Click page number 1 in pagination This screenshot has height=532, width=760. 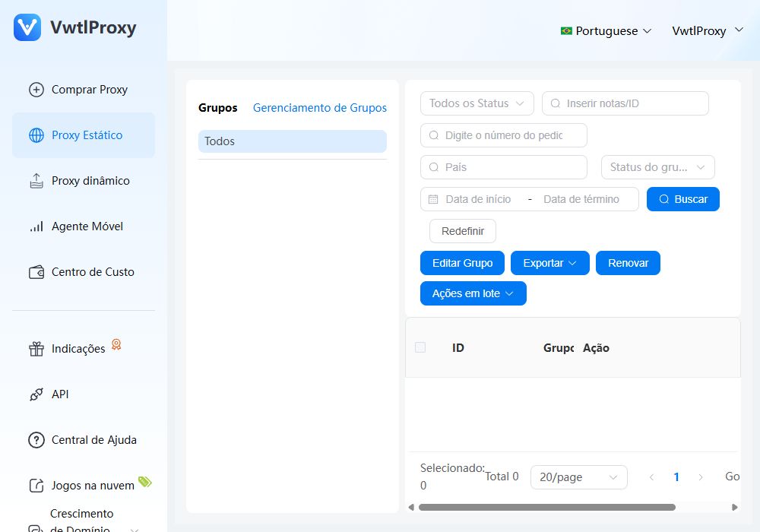tap(676, 477)
